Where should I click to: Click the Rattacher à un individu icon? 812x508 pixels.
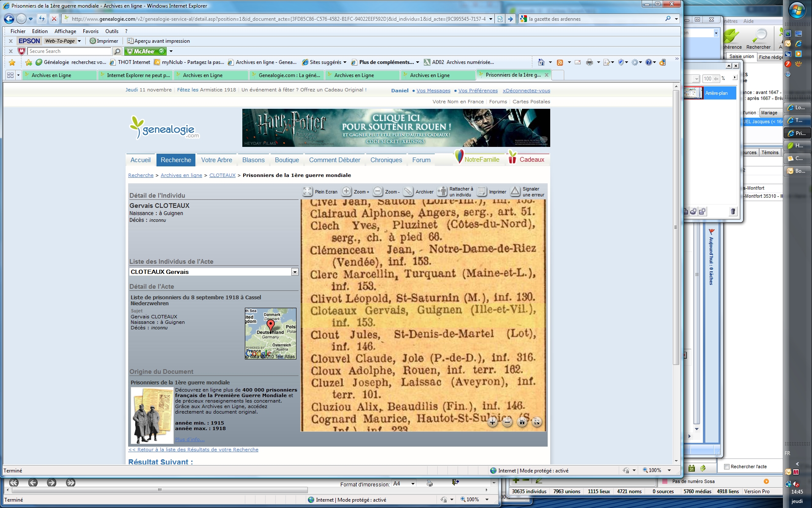point(442,191)
